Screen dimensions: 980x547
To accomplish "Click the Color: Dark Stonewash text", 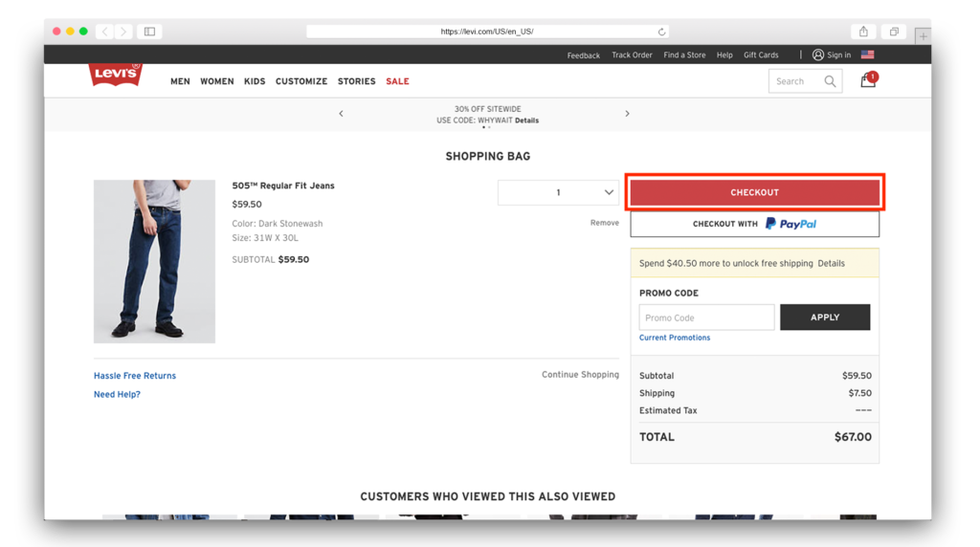I will click(278, 224).
